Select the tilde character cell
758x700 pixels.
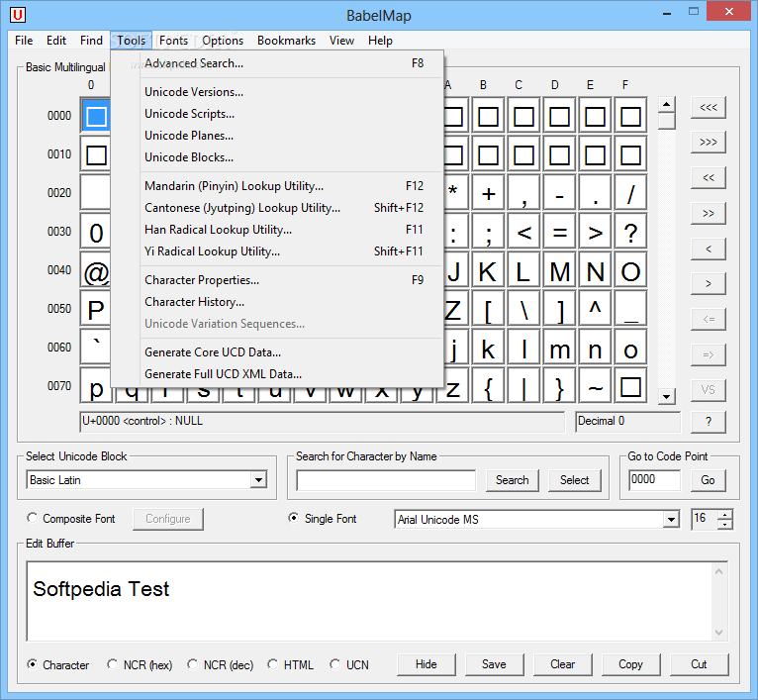click(595, 386)
